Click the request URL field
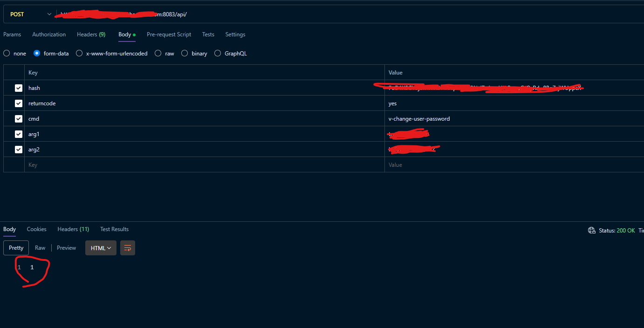This screenshot has height=328, width=644. (x=349, y=14)
